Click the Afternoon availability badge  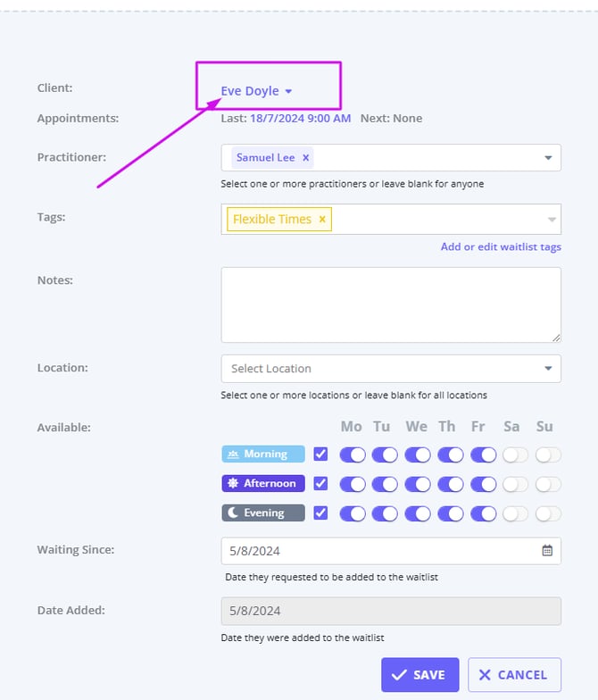(x=263, y=484)
